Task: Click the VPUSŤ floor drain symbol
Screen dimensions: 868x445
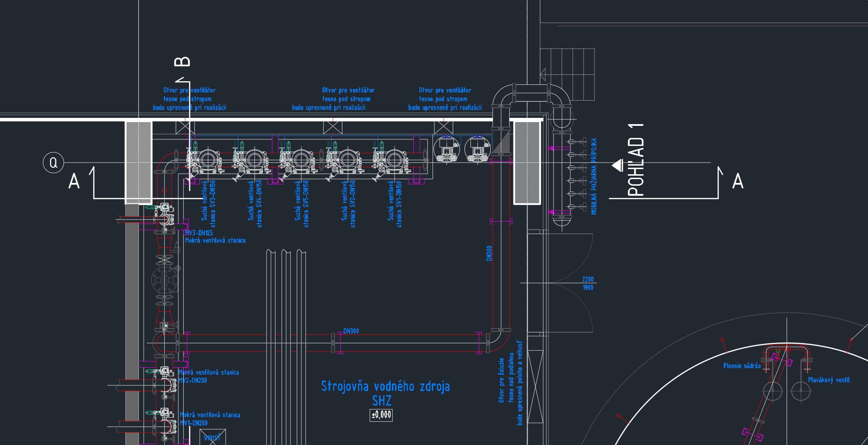Action: pos(212,437)
